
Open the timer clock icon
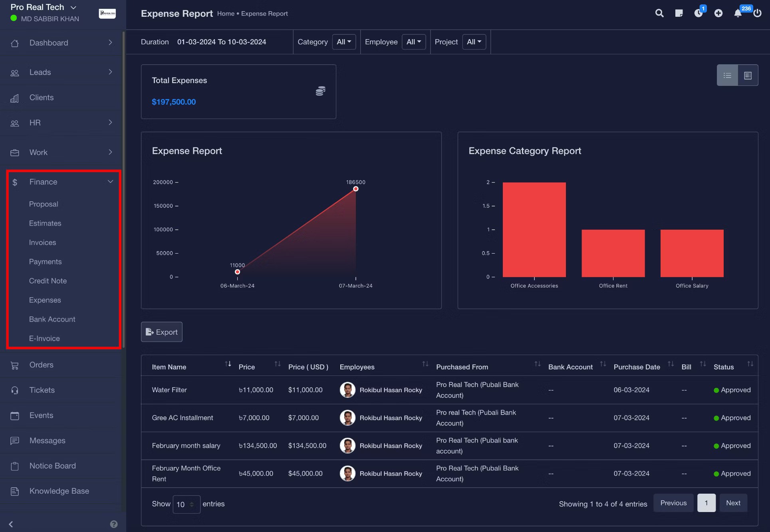[698, 13]
